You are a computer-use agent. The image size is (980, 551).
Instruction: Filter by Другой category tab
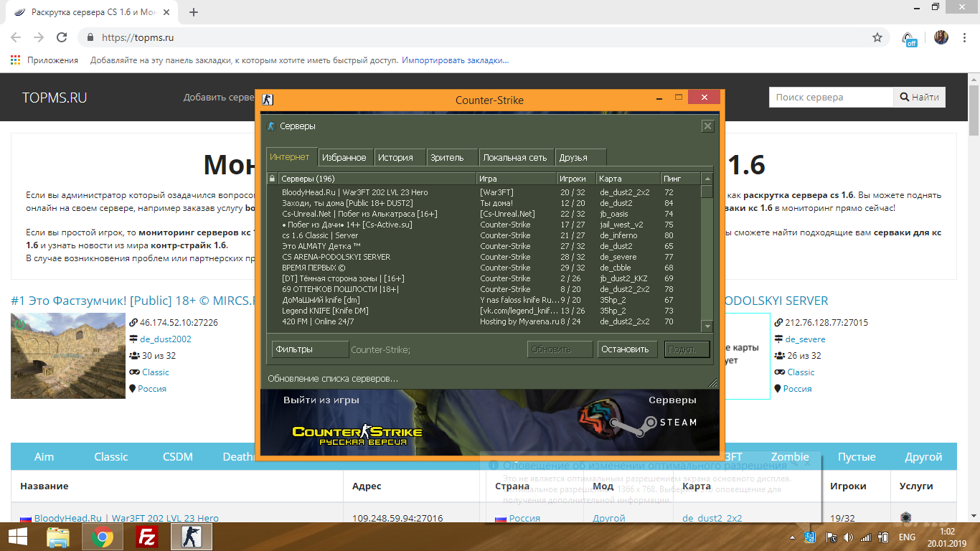pos(923,457)
